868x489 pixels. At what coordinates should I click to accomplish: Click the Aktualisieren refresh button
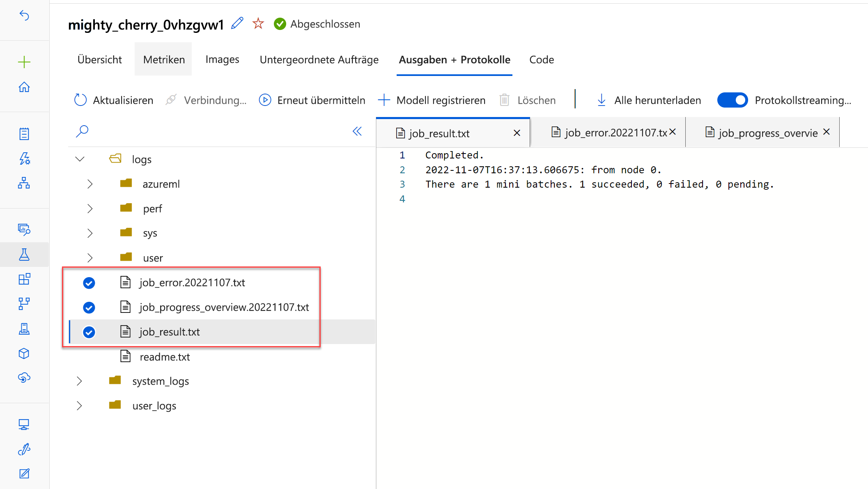(113, 100)
